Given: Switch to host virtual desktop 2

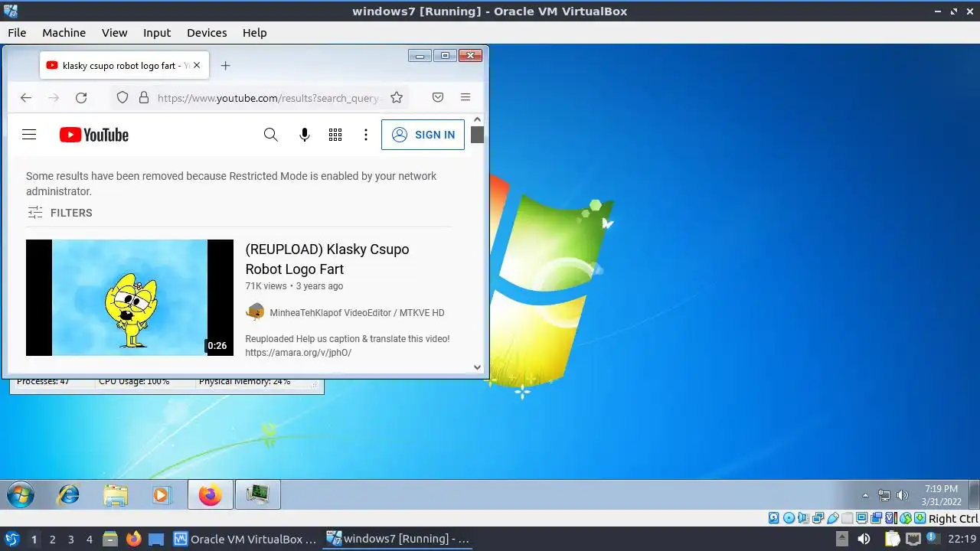Looking at the screenshot, I should [52, 539].
